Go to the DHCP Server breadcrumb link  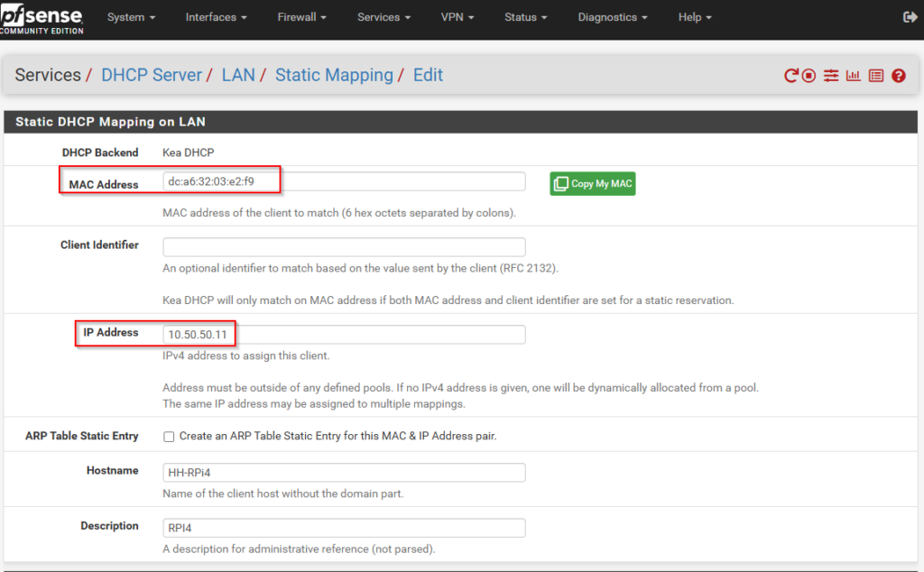coord(152,75)
